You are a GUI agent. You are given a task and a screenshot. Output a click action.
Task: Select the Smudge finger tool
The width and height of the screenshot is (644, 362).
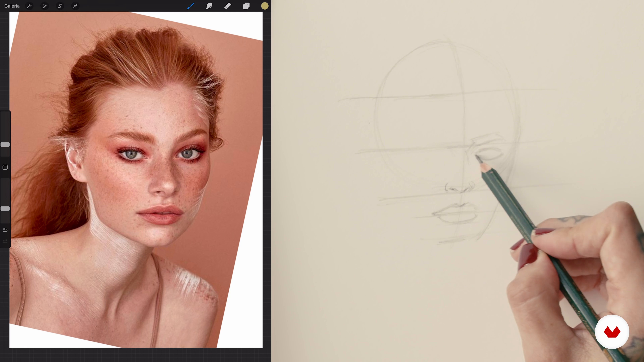click(209, 6)
